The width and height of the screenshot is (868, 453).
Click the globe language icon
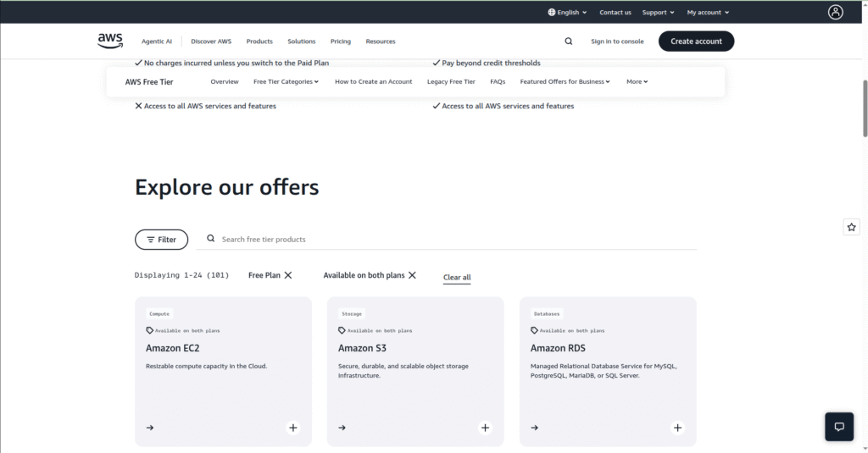551,12
